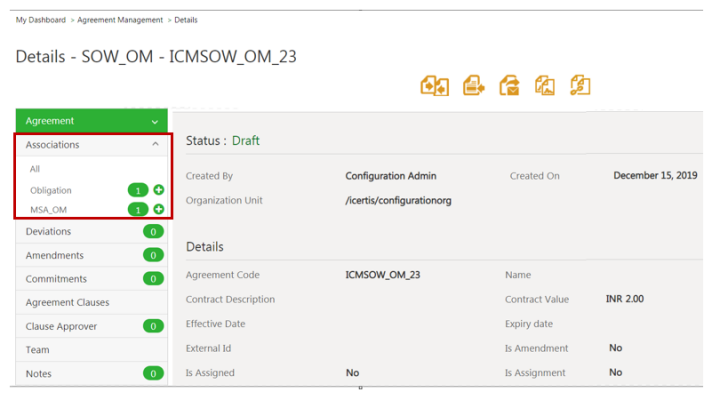The width and height of the screenshot is (720, 400).
Task: Click the document with left arrow icon
Action: pos(473,86)
